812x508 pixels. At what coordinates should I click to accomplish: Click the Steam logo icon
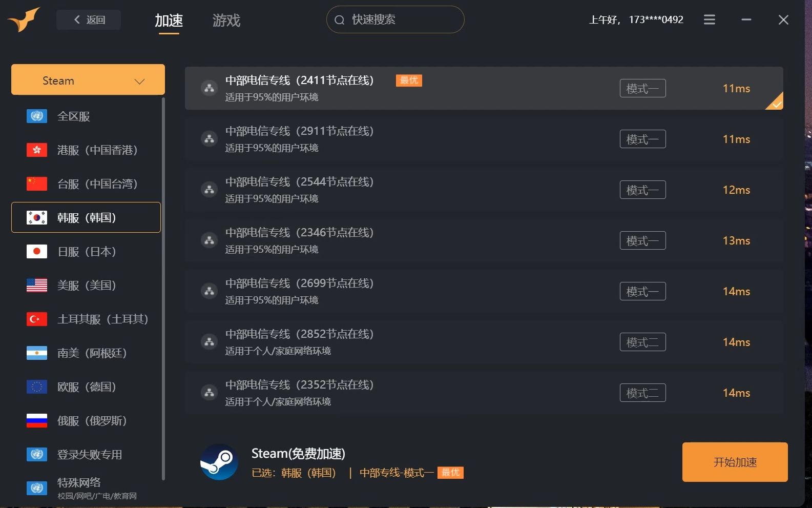click(219, 462)
